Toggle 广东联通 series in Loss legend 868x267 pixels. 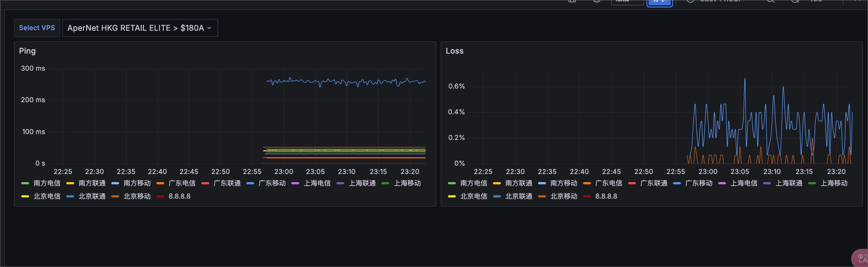(x=654, y=183)
